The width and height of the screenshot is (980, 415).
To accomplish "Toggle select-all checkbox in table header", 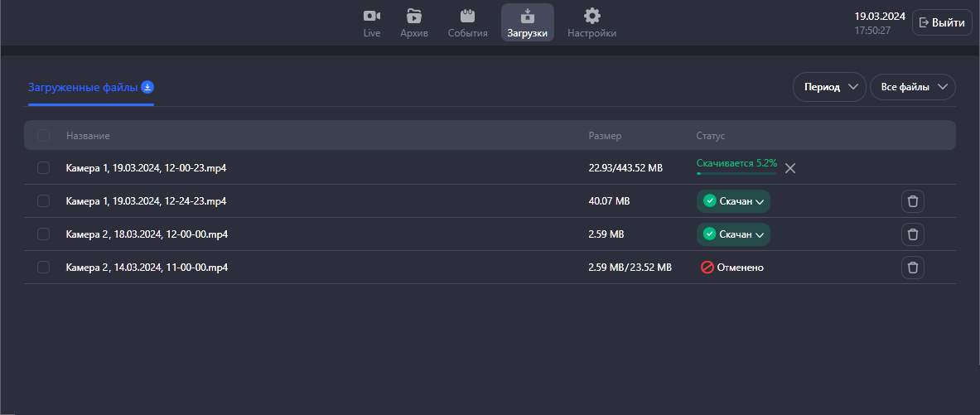I will point(44,135).
